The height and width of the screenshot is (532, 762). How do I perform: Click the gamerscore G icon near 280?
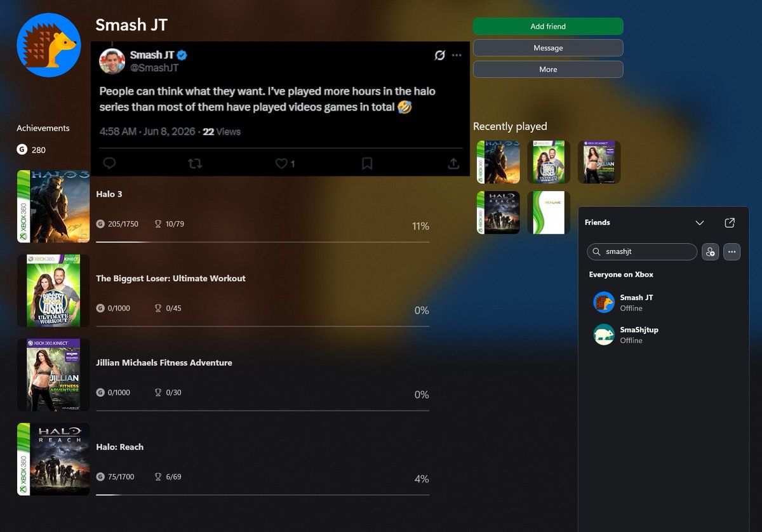[x=22, y=150]
